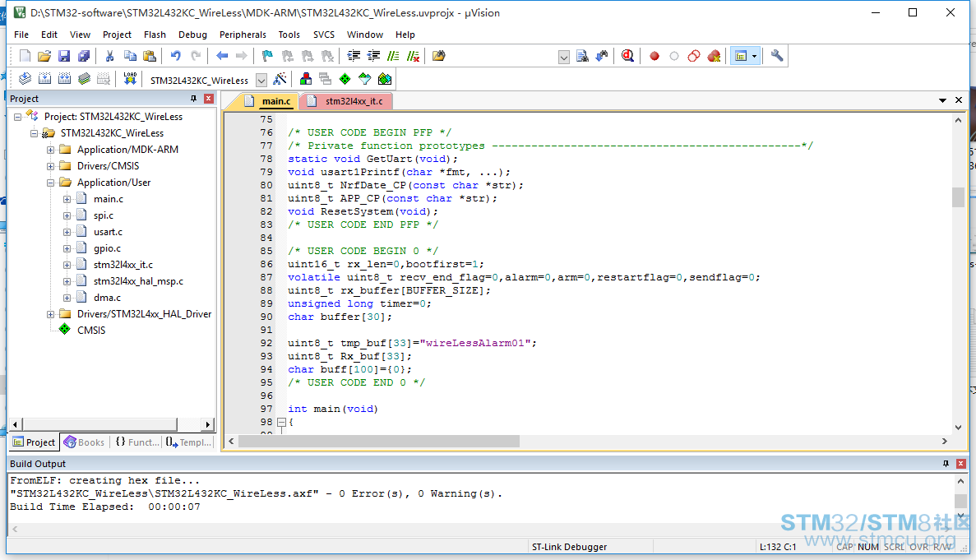Copy selection with the Copy icon
The image size is (976, 560).
[x=129, y=56]
